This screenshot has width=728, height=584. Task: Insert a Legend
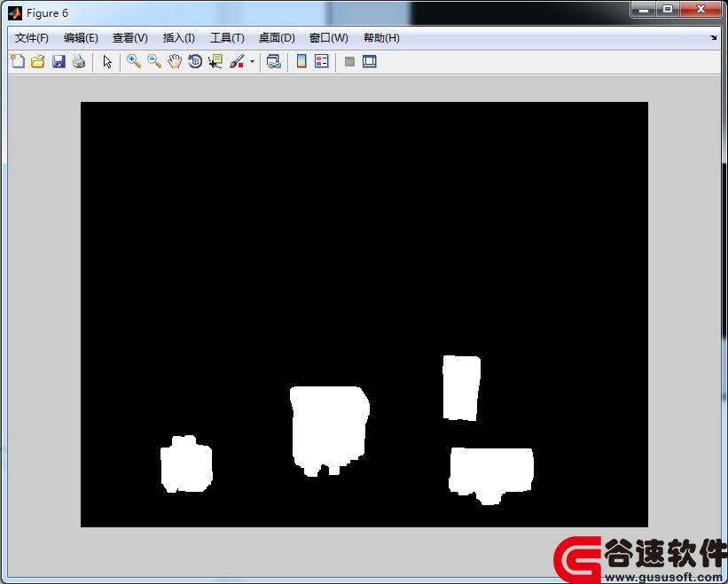click(321, 61)
